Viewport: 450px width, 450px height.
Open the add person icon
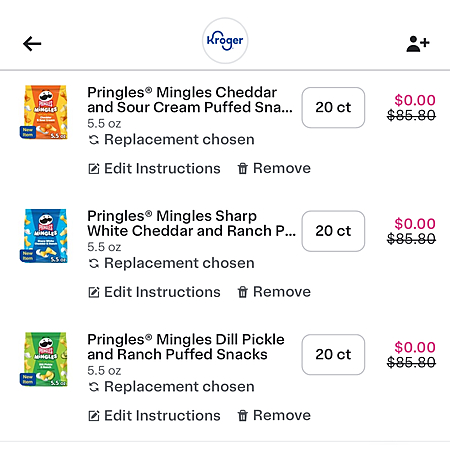418,44
